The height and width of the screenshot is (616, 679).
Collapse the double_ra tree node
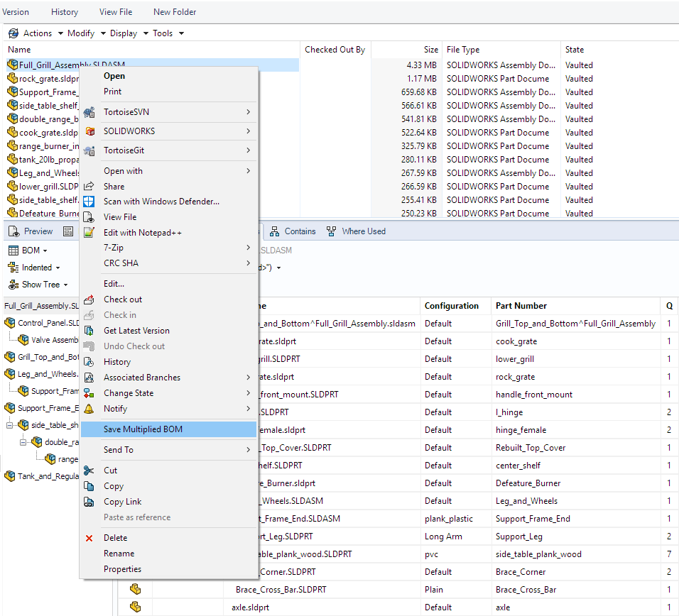[x=23, y=442]
